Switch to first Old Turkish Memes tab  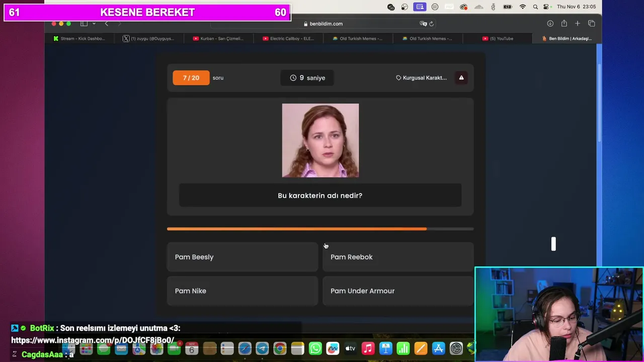coord(357,38)
